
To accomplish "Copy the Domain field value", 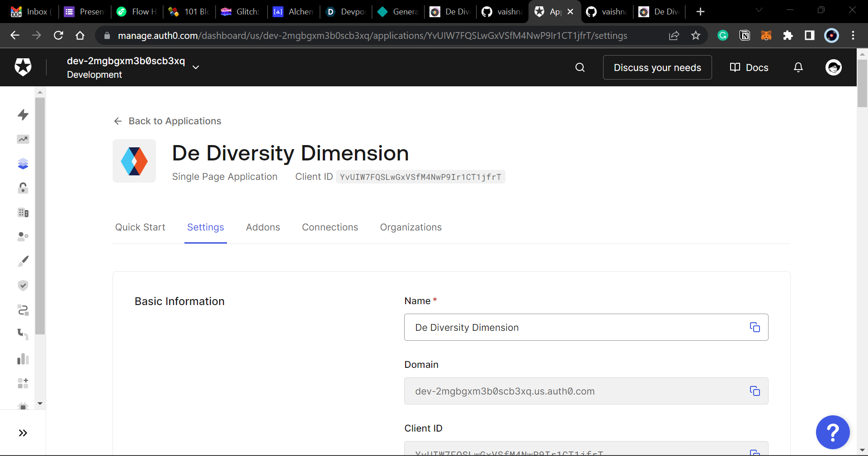I will [x=755, y=391].
